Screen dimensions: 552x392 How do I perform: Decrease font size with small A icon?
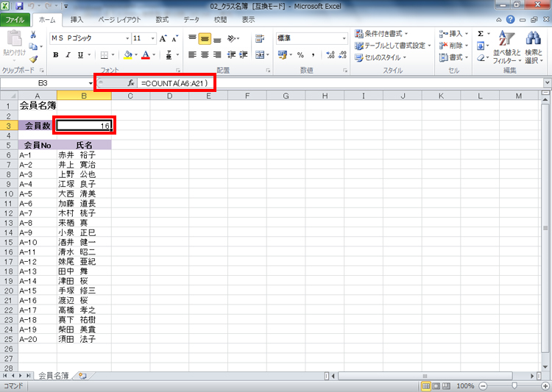pyautogui.click(x=174, y=38)
